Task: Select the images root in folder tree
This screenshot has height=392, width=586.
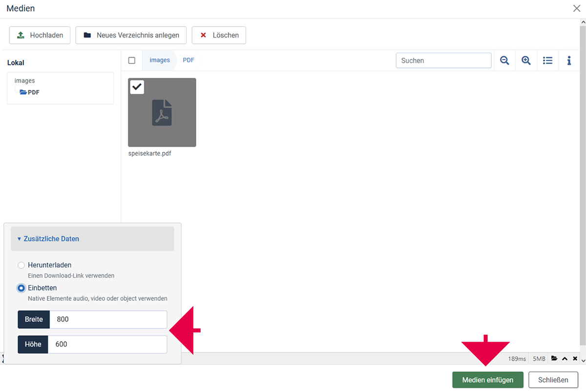Action: [24, 81]
